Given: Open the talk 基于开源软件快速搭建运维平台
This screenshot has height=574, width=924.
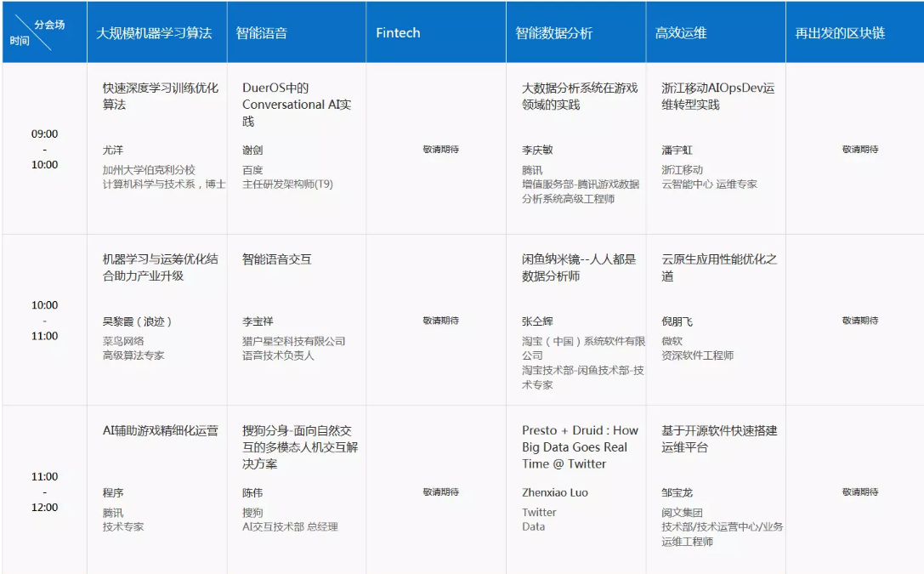Looking at the screenshot, I should (x=719, y=439).
